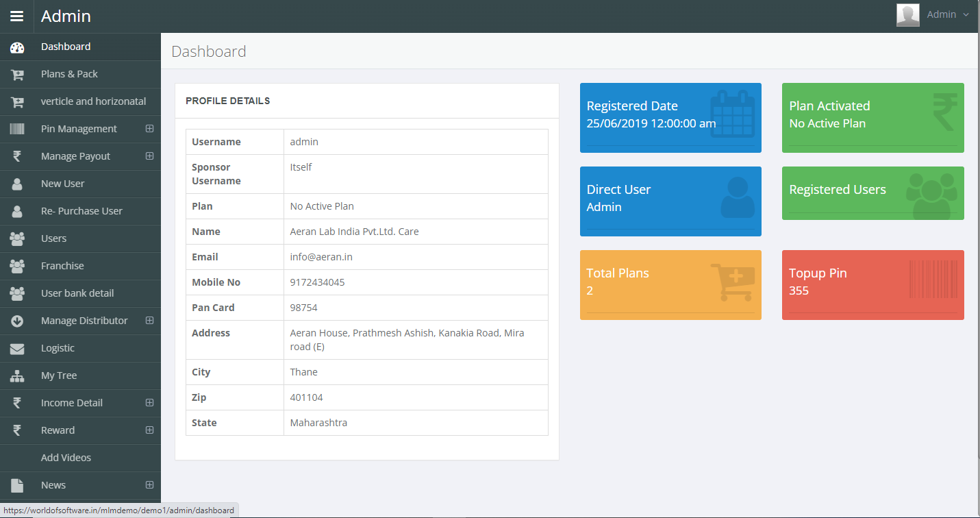This screenshot has height=518, width=980.
Task: Expand Pin Management submenu plus icon
Action: [x=149, y=129]
